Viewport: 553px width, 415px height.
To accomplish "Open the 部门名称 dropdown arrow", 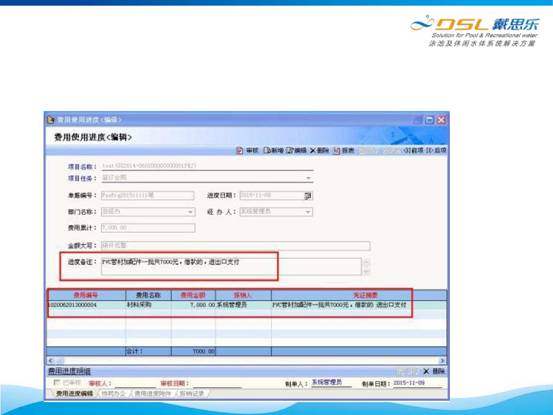I will click(190, 212).
